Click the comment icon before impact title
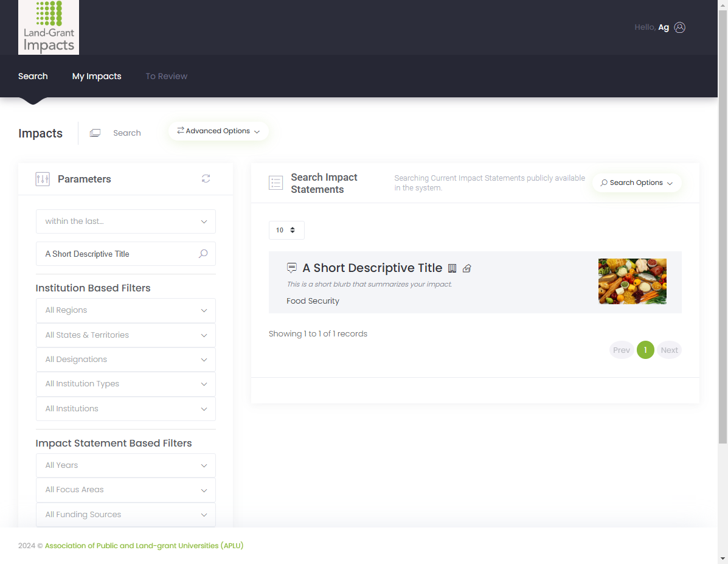The height and width of the screenshot is (564, 728). pos(291,268)
